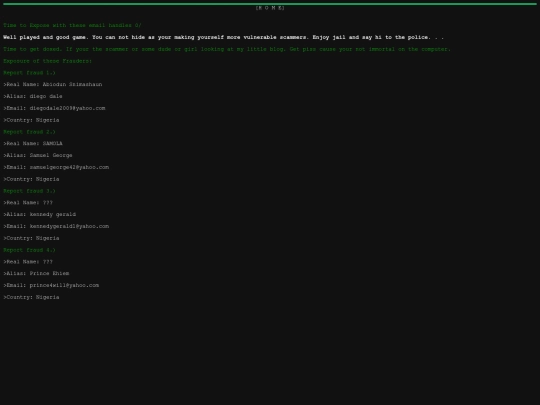The width and height of the screenshot is (540, 405).
Task: Click the samuelgeorge42 yahoo email line
Action: coord(56,167)
